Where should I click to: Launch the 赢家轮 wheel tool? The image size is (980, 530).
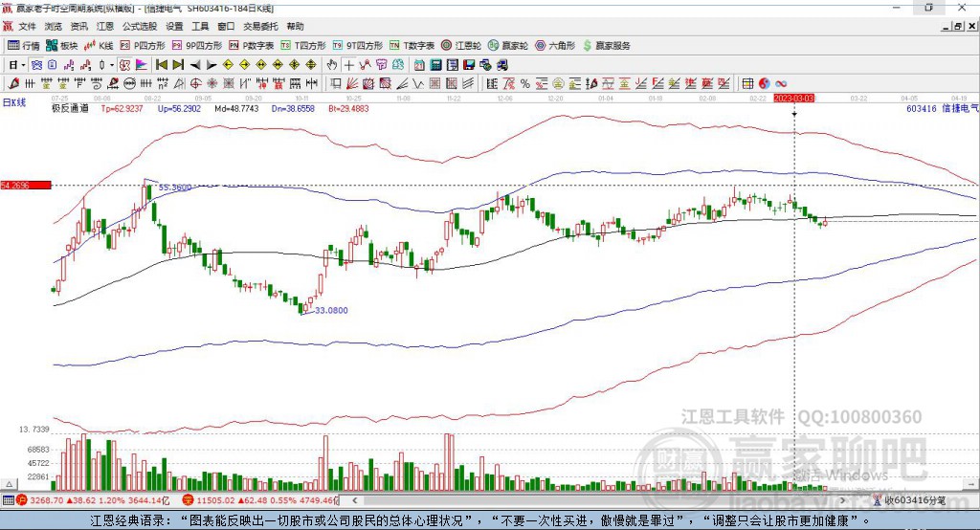point(508,46)
